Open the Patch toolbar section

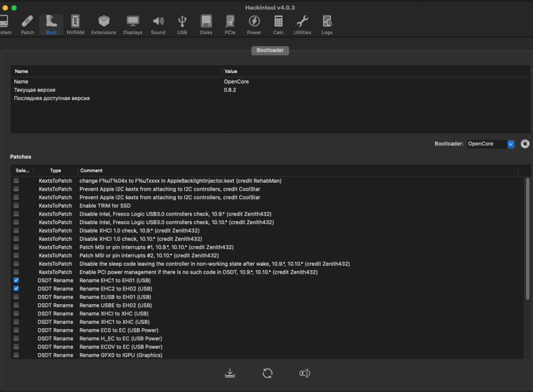(27, 25)
